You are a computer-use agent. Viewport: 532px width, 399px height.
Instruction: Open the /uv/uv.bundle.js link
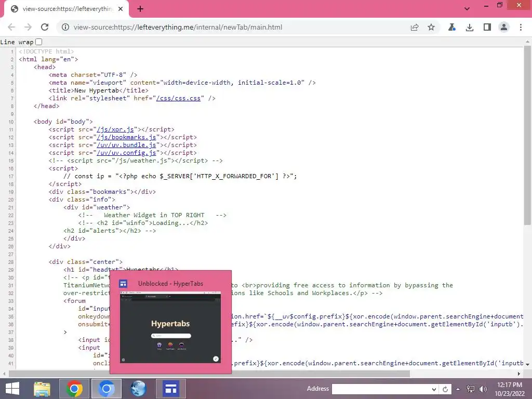(x=127, y=145)
